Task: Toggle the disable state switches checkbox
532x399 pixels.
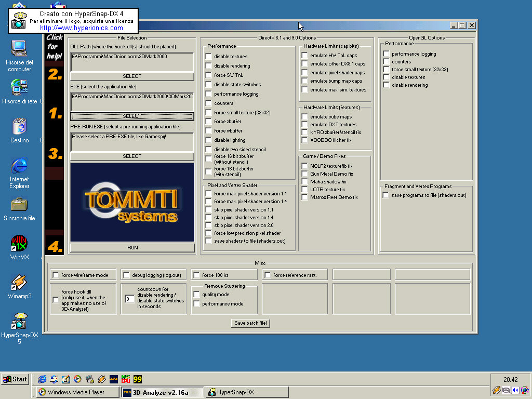Action: pos(209,85)
